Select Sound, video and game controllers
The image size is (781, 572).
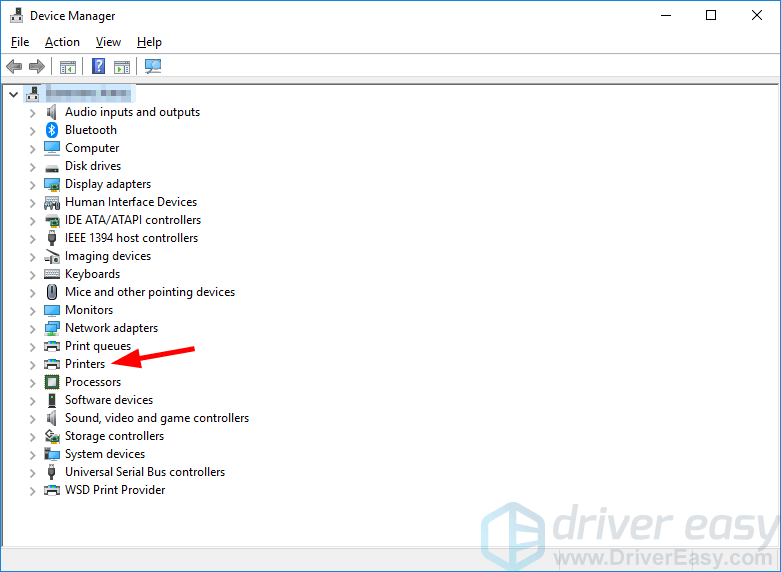156,418
